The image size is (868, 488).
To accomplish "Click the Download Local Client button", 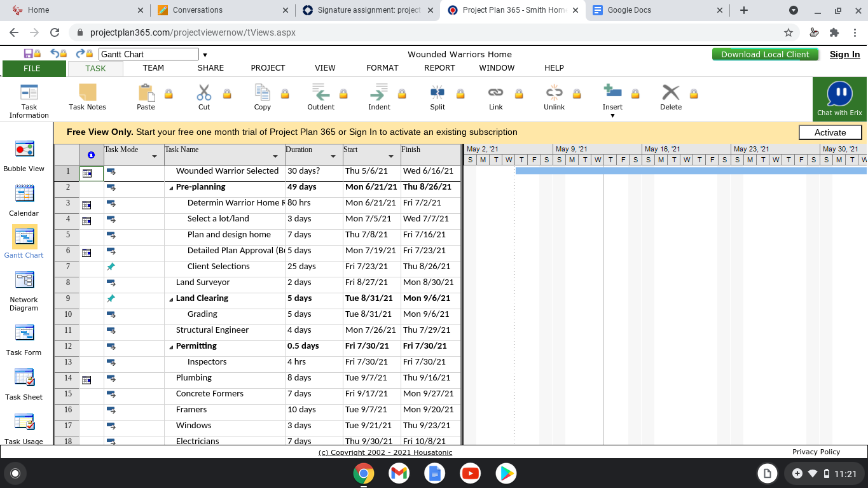I will click(765, 54).
